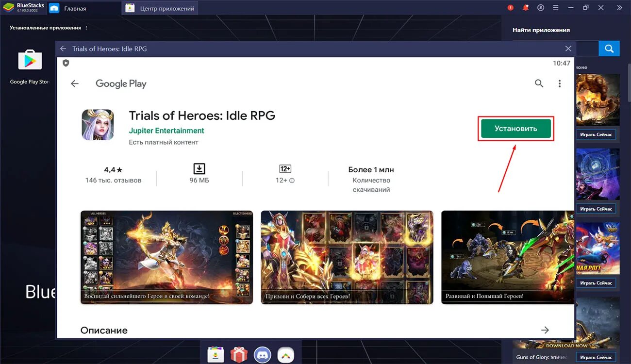Expand the Описание section arrow
This screenshot has height=364, width=631.
coord(545,330)
